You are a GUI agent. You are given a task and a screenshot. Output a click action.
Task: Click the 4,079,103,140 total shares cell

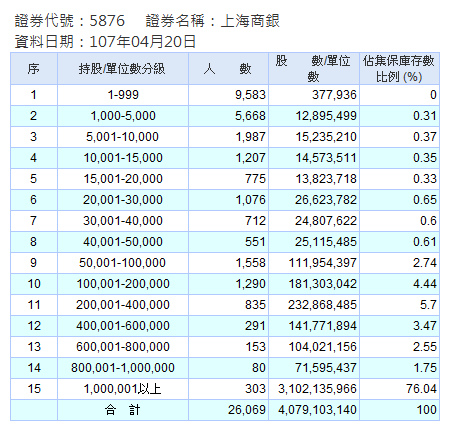pyautogui.click(x=314, y=410)
